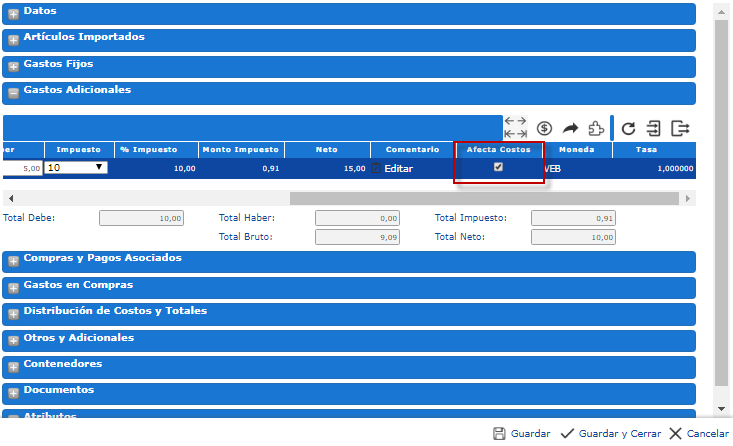The image size is (733, 446).
Task: Sort by the Monto Impuesto column header
Action: [240, 149]
